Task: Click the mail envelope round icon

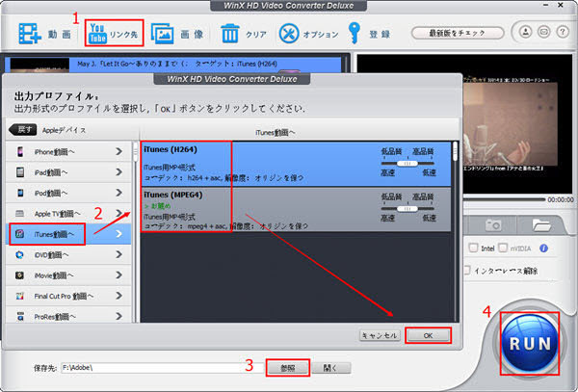Action: tap(544, 32)
